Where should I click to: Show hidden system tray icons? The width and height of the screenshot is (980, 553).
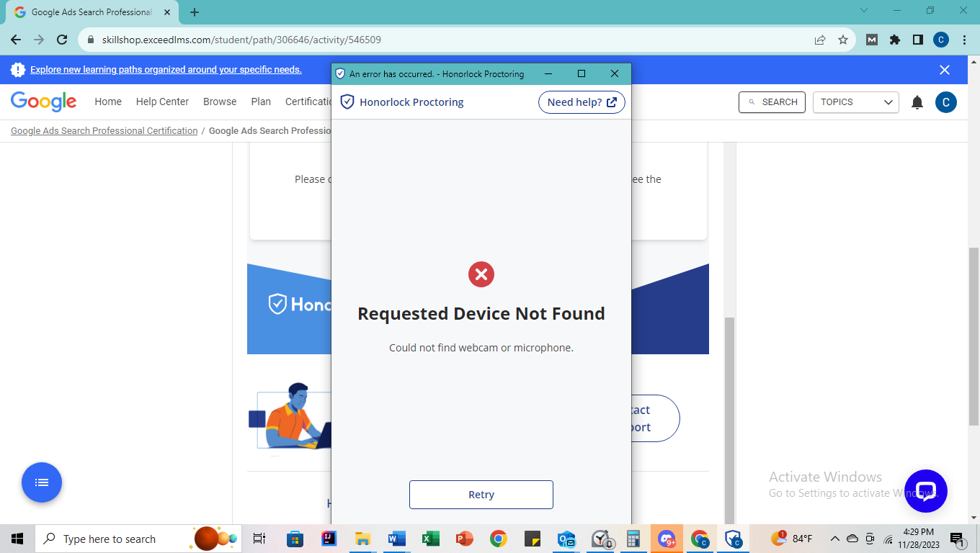pos(834,539)
